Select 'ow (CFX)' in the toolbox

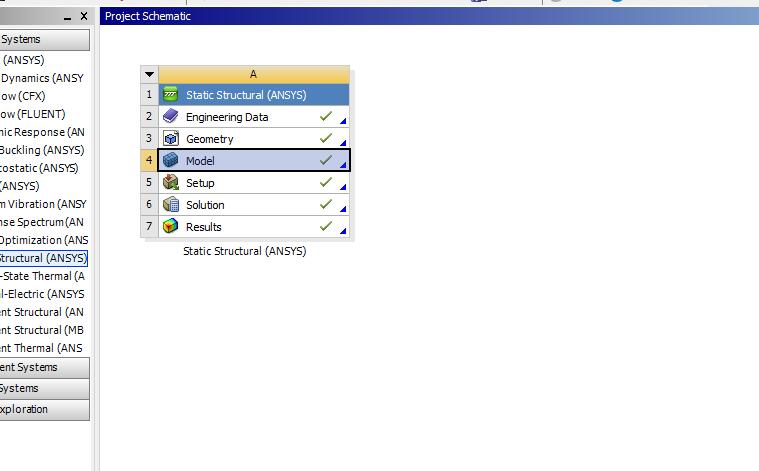23,96
